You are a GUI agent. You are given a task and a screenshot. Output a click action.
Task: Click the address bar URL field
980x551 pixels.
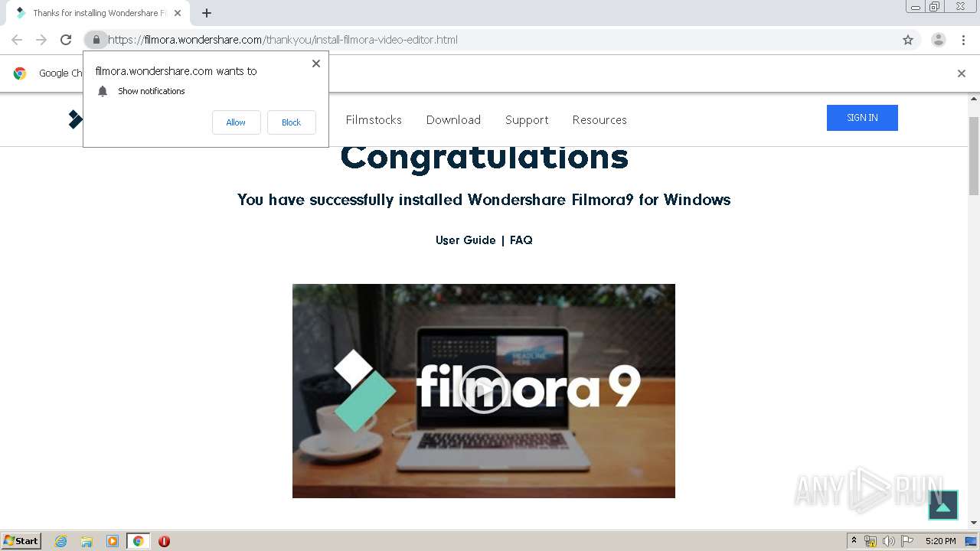[x=501, y=40]
